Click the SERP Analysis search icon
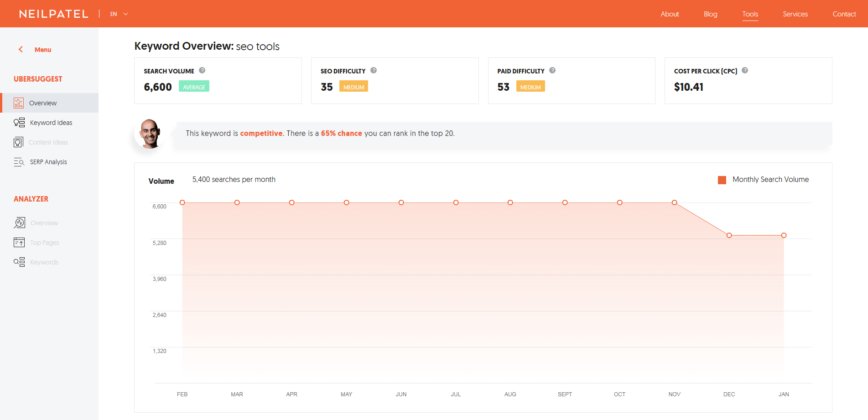 (19, 162)
